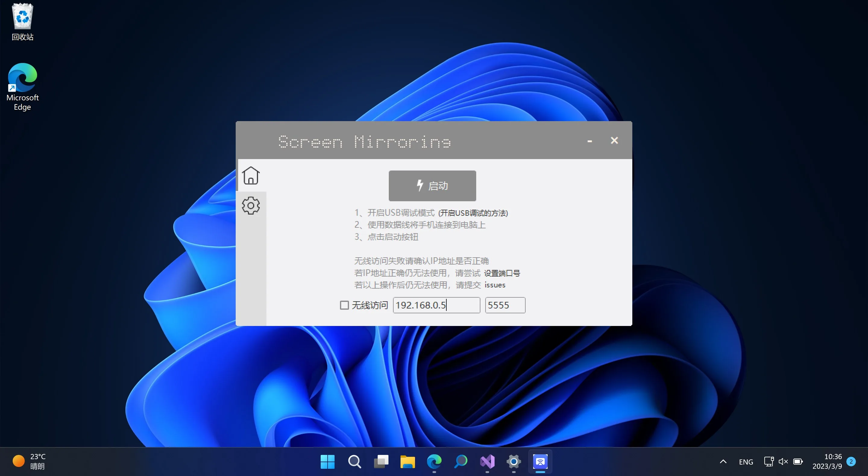
Task: Enable the 无线访问 wireless access checkbox
Action: coord(344,305)
